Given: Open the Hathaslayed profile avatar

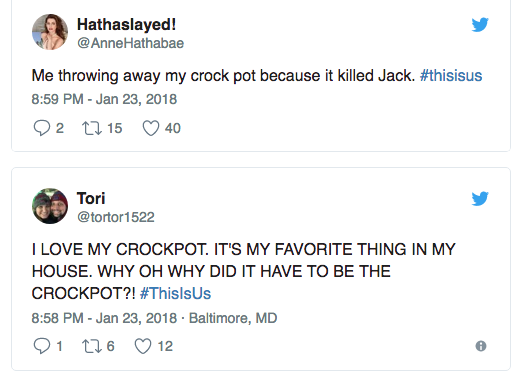Looking at the screenshot, I should point(50,32).
